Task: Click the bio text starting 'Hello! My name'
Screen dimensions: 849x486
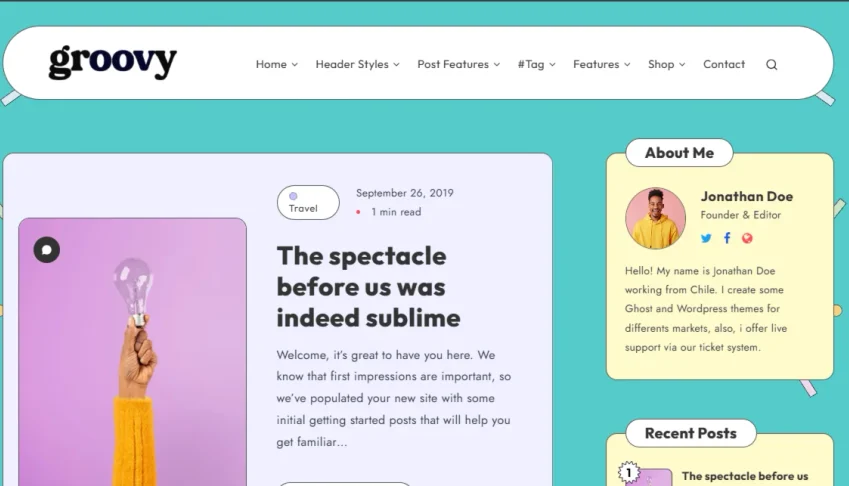Action: pos(706,309)
